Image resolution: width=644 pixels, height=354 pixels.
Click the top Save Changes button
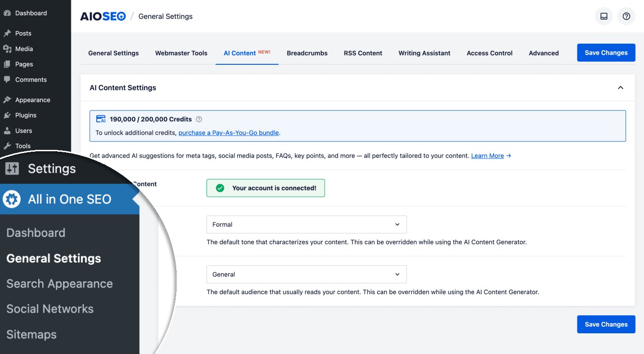pos(606,53)
